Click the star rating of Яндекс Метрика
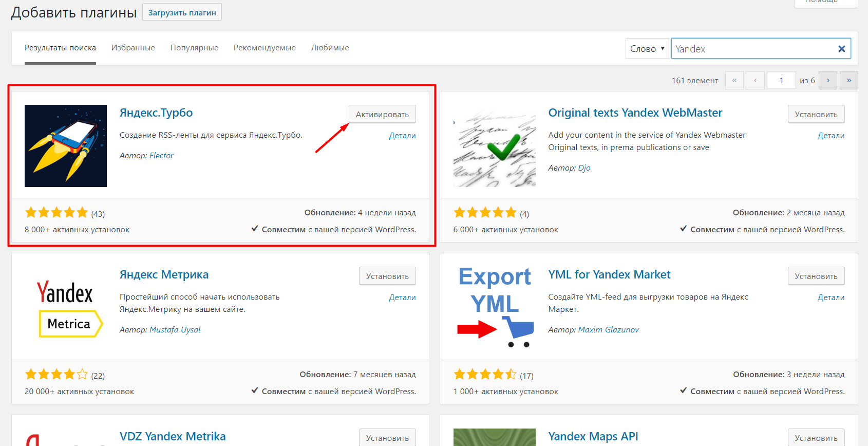This screenshot has height=446, width=868. click(56, 375)
